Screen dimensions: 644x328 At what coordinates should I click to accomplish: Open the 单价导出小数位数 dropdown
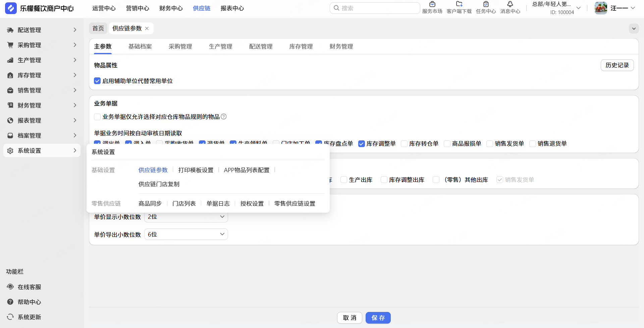[x=186, y=235]
